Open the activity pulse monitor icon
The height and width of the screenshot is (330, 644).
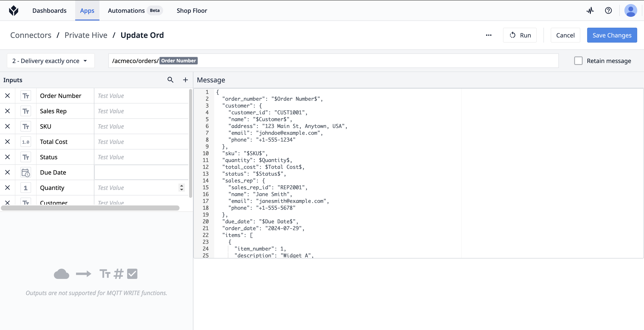590,10
